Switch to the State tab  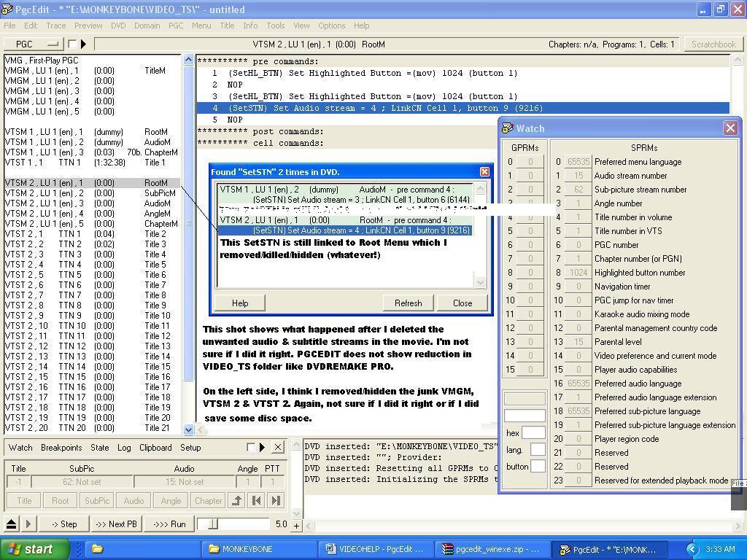click(99, 448)
